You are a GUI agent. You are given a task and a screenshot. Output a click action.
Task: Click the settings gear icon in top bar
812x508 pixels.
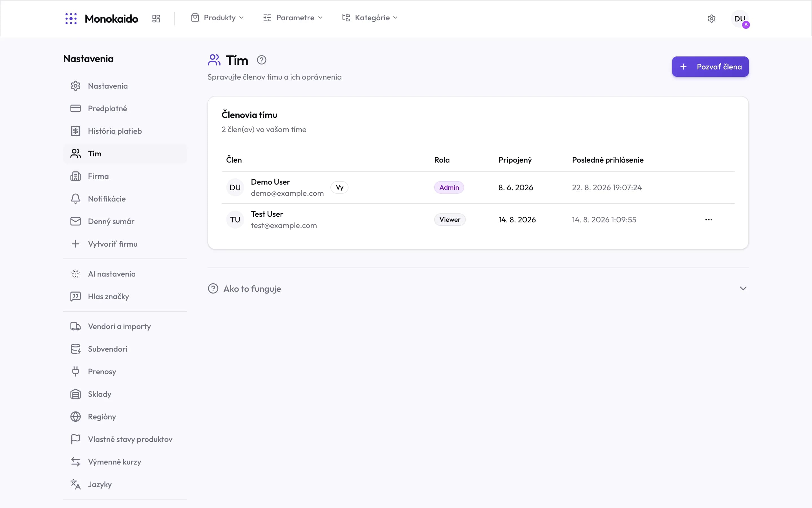point(711,18)
